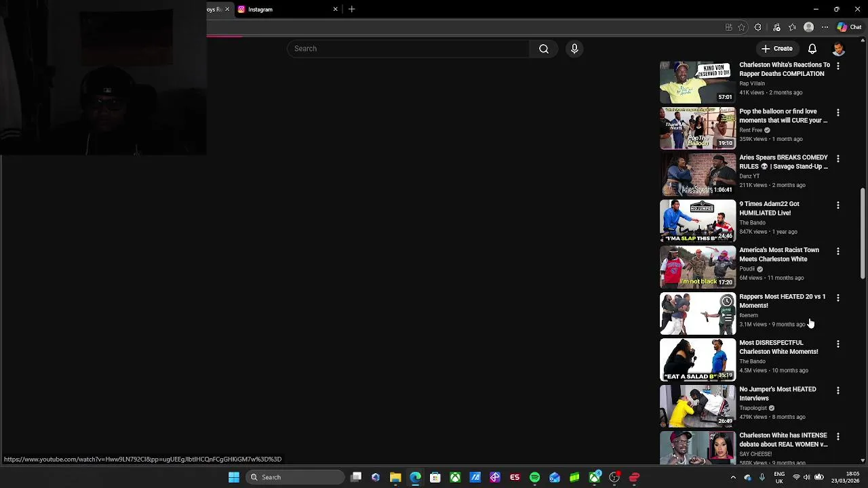Open Windows Start menu
868x488 pixels.
tap(233, 477)
